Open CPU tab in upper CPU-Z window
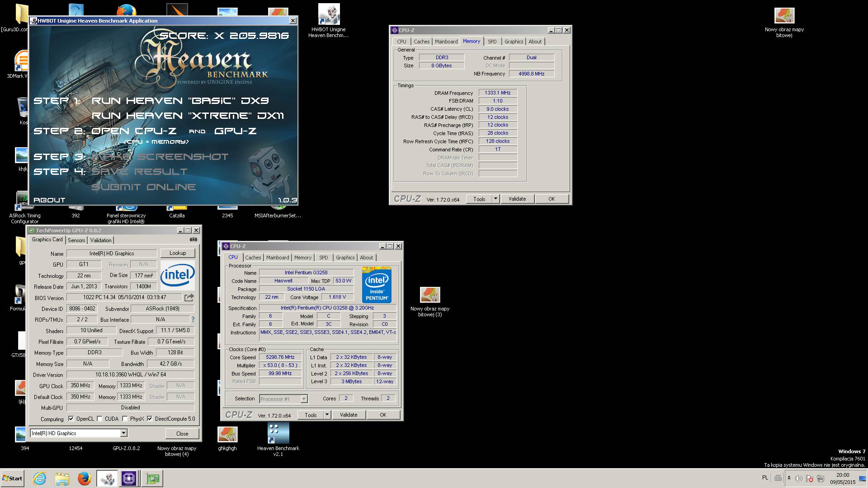Viewport: 868px width, 488px height. (x=401, y=42)
